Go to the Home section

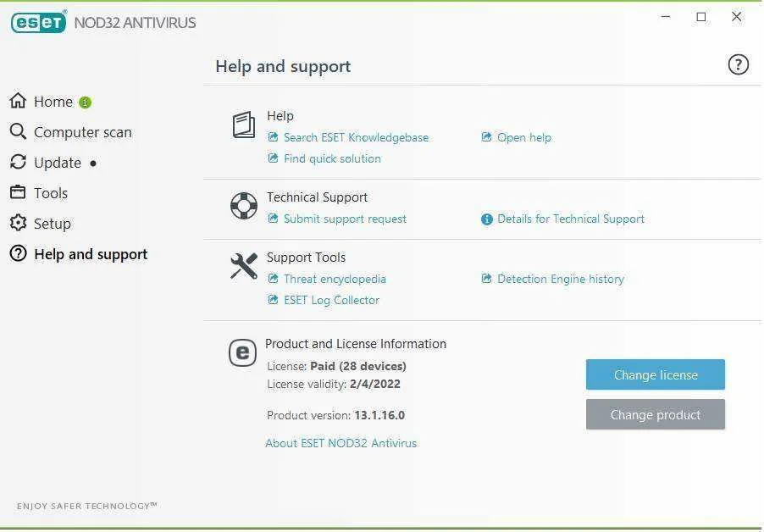(x=53, y=102)
